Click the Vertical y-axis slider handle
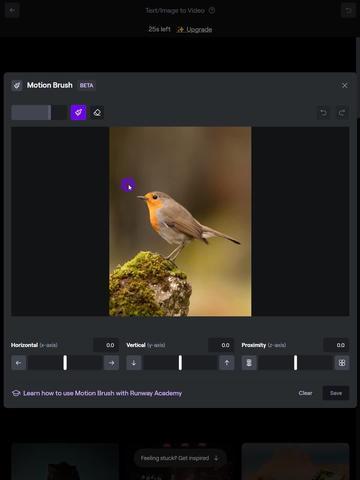This screenshot has height=480, width=360. pyautogui.click(x=180, y=363)
